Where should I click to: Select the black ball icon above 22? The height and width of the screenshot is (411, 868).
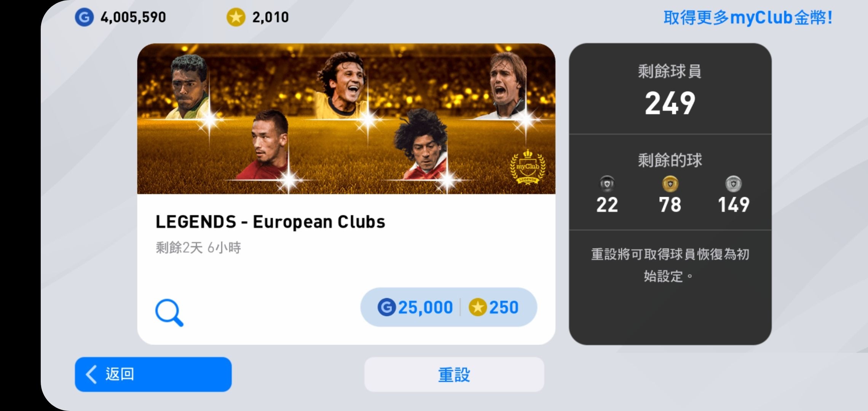pos(607,184)
